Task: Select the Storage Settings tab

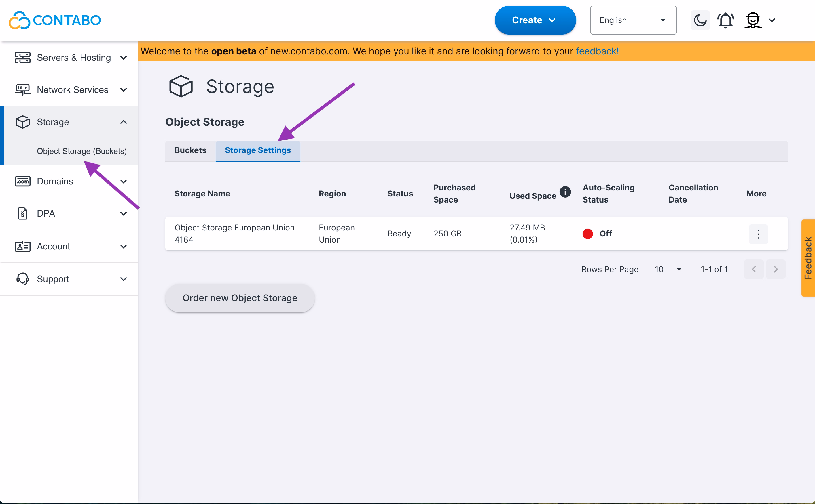Action: coord(257,151)
